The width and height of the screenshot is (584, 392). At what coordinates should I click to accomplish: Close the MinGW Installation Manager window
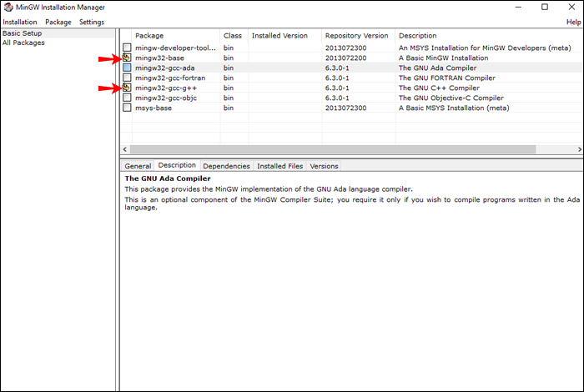click(x=571, y=7)
